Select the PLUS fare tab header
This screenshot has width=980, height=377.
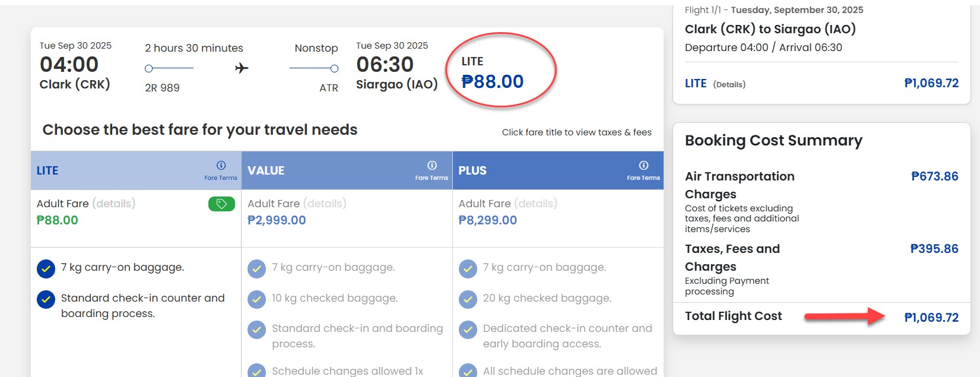coord(472,171)
